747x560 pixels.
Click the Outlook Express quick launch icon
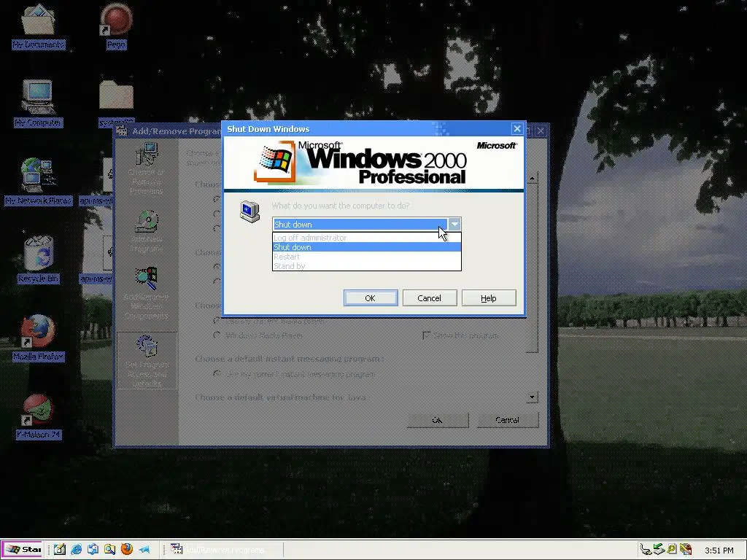(x=93, y=550)
